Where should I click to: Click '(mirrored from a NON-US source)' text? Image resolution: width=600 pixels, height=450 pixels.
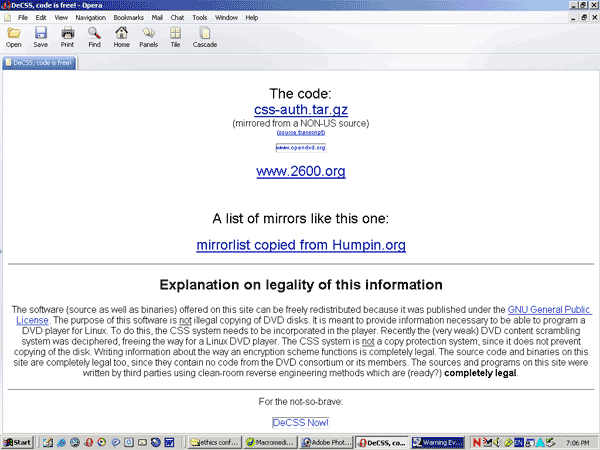(301, 123)
